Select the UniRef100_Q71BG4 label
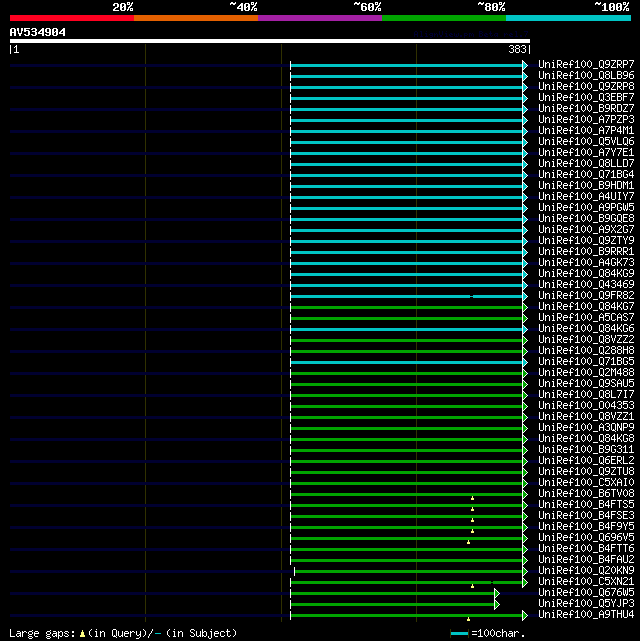Screen dimensions: 640x641 [586, 175]
